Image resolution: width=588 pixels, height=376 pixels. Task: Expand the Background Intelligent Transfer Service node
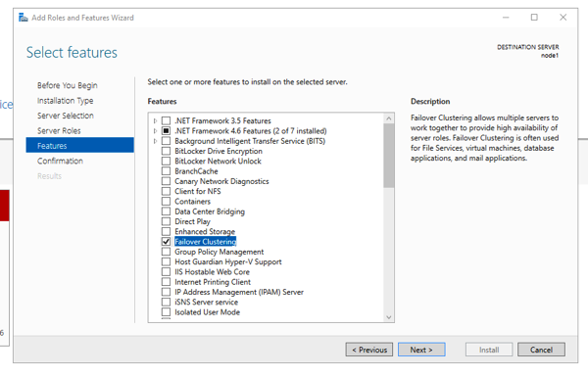[155, 141]
